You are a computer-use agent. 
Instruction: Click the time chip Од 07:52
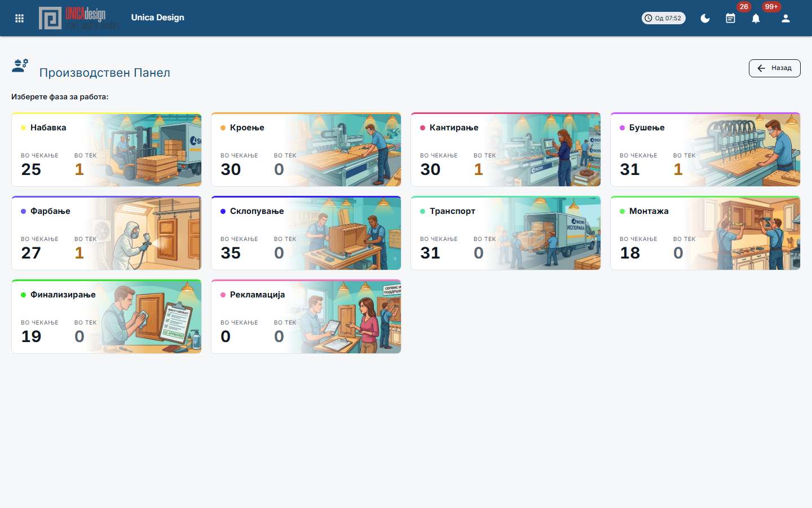pyautogui.click(x=664, y=18)
